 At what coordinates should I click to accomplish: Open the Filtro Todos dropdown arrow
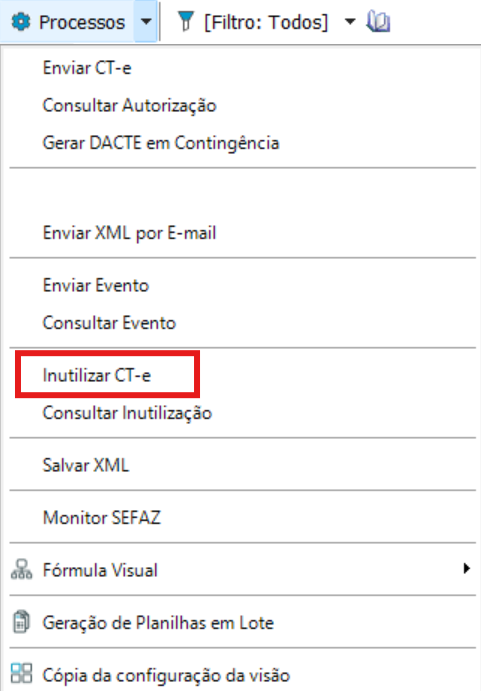point(350,21)
